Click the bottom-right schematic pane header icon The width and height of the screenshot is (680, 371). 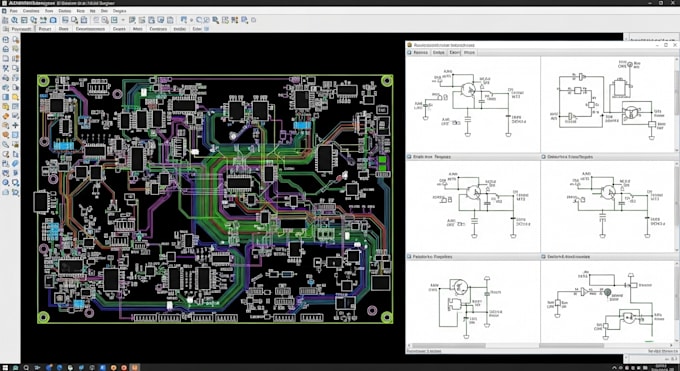tap(544, 257)
